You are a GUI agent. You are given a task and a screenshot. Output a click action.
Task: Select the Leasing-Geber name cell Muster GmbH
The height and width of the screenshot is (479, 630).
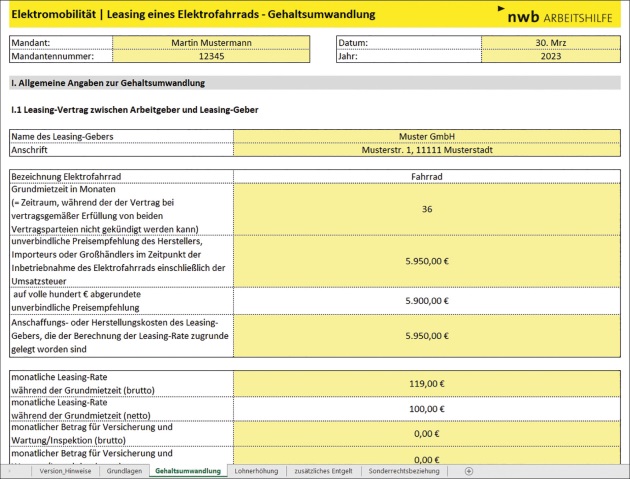pos(427,136)
